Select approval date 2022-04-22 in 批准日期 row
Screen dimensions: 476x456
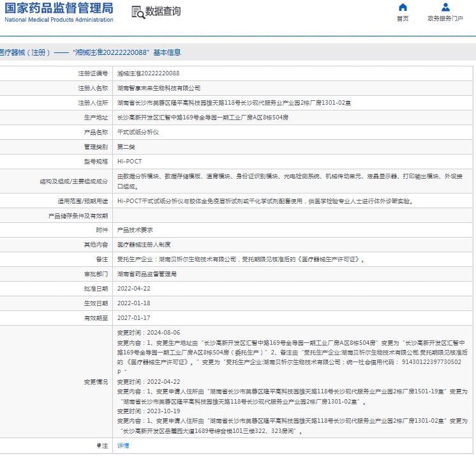(x=134, y=289)
